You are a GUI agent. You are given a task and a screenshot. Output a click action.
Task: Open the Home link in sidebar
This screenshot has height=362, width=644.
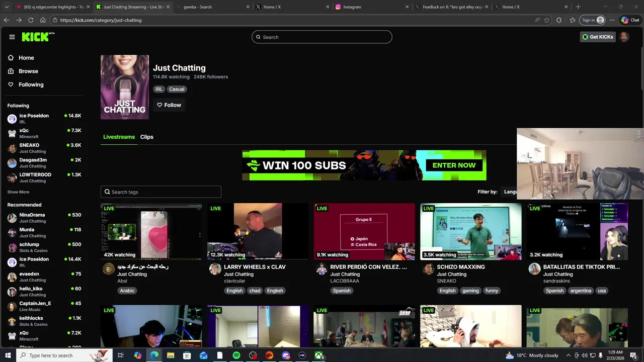coord(26,58)
